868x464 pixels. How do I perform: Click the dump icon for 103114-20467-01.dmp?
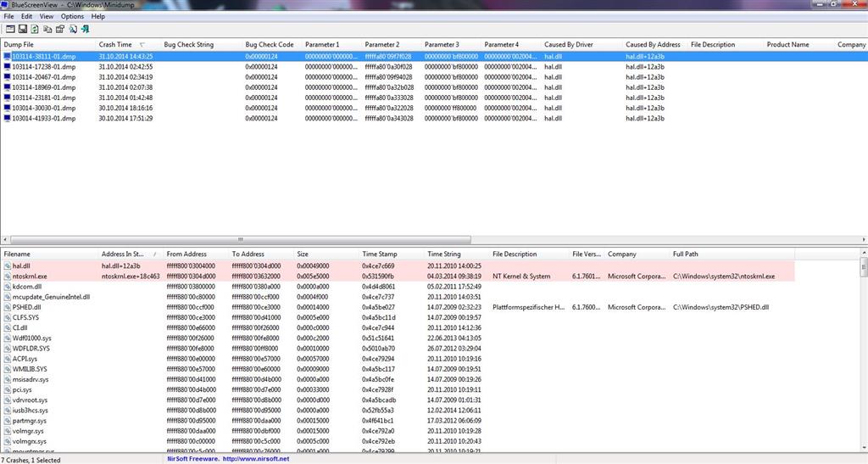tap(7, 77)
